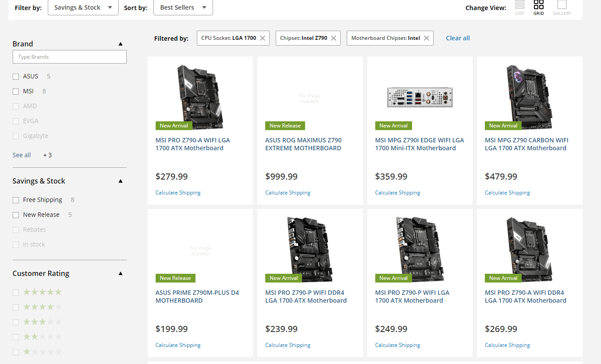Check the MSI brand checkbox
The image size is (601, 364).
(16, 92)
